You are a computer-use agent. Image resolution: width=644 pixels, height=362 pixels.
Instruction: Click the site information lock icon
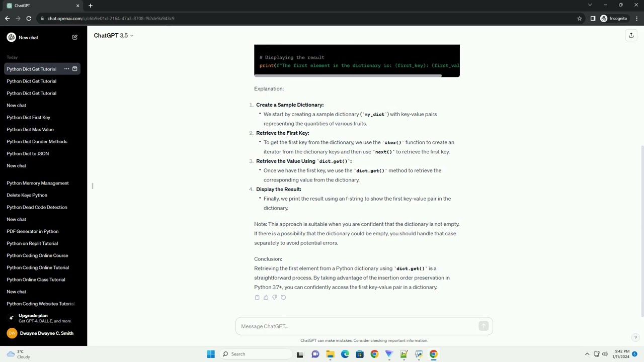coord(42,19)
